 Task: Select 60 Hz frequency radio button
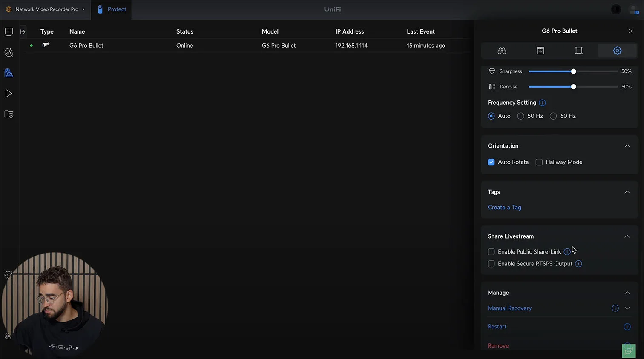tap(553, 116)
